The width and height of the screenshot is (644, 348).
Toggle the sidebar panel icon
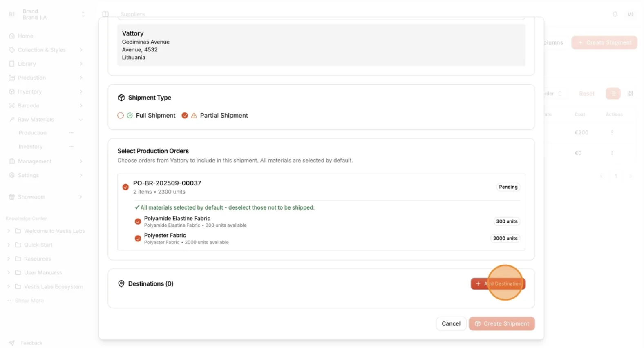tap(105, 14)
